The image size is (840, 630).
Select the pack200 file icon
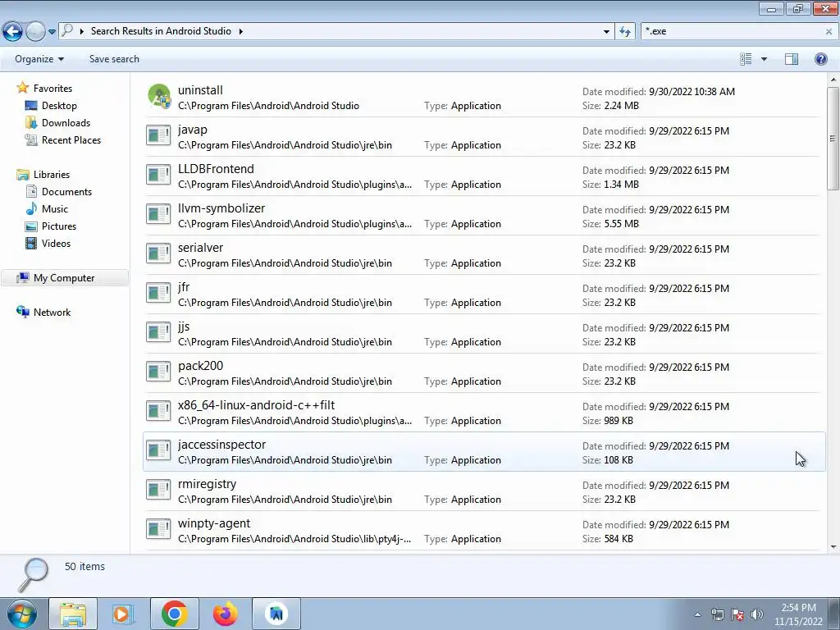(158, 372)
